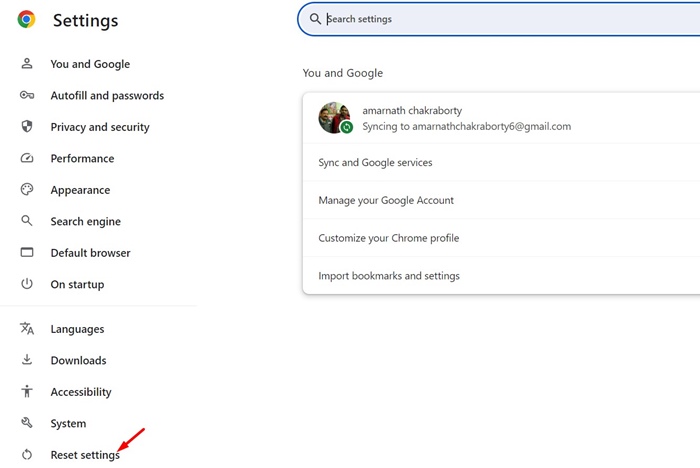Click the Settings page title
This screenshot has height=468, width=700.
point(86,20)
